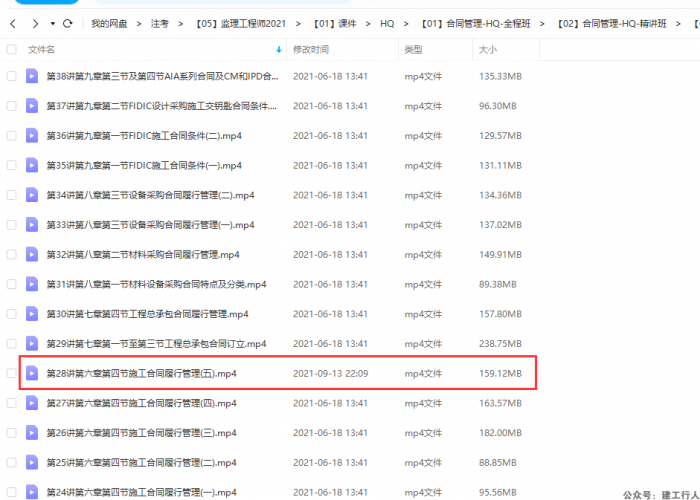The width and height of the screenshot is (700, 500).
Task: Click video icon of 第31讲 file
Action: coord(32,284)
